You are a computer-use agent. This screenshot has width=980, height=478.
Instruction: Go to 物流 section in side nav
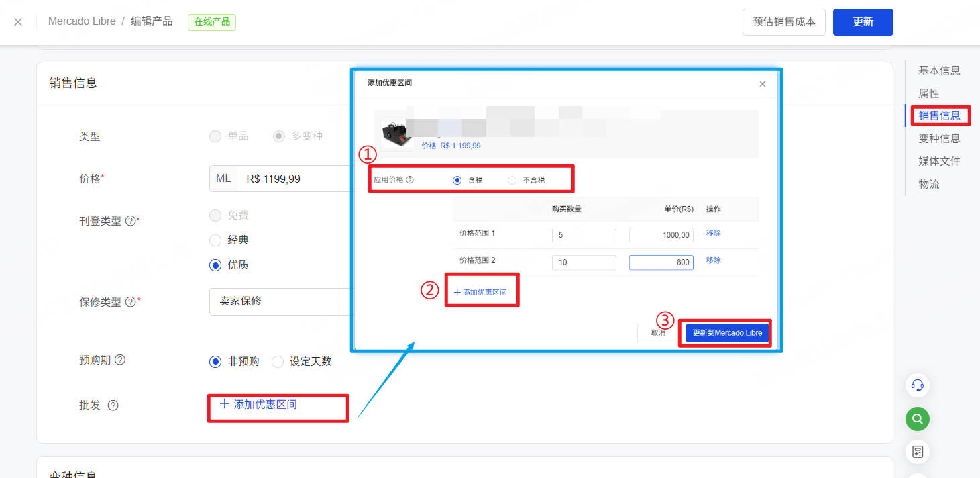[x=929, y=184]
